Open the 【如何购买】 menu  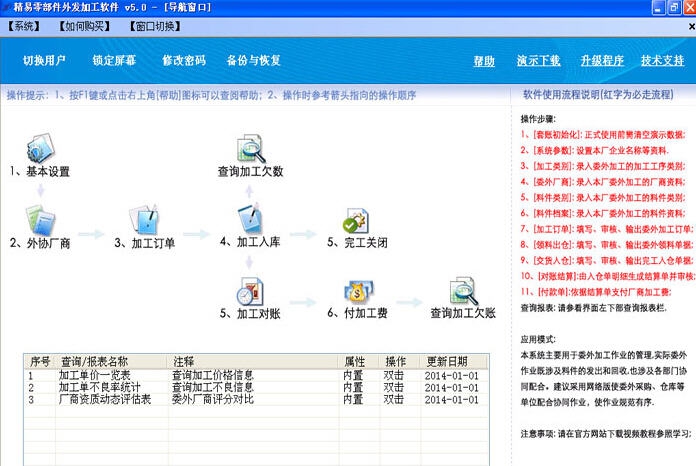[84, 26]
